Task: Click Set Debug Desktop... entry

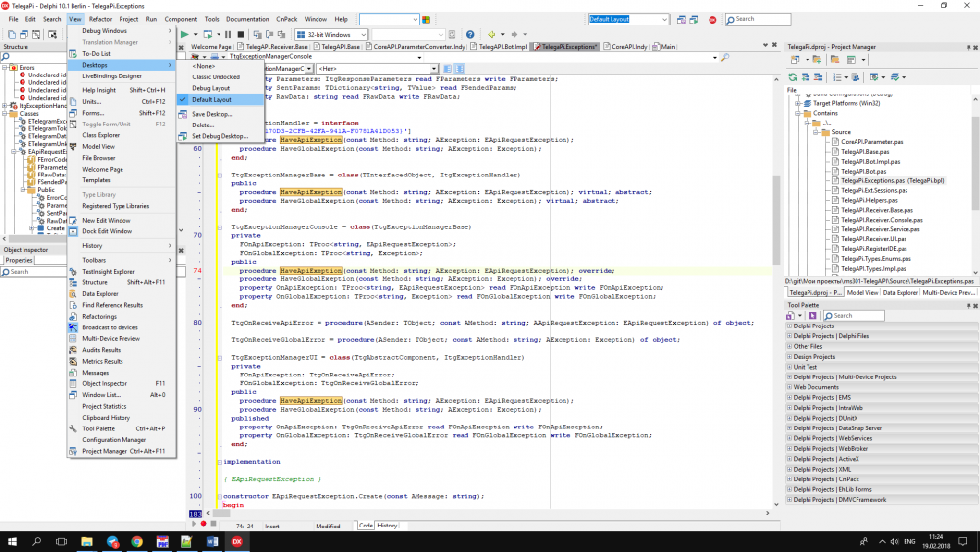Action: tap(220, 136)
